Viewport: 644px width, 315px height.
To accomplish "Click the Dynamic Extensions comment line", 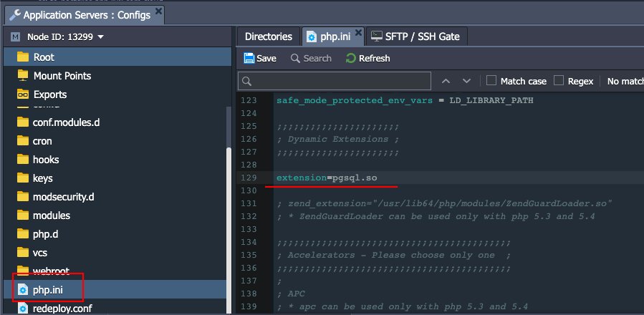I will (337, 139).
